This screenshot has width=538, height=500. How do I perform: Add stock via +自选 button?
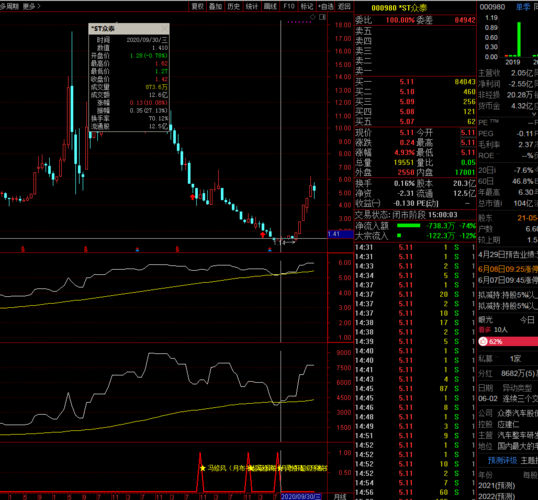pyautogui.click(x=326, y=6)
